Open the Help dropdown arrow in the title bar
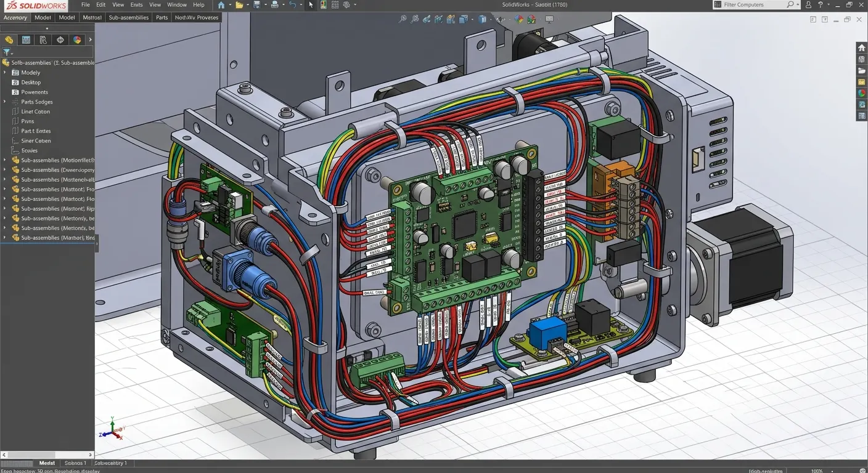The height and width of the screenshot is (473, 868). [829, 5]
